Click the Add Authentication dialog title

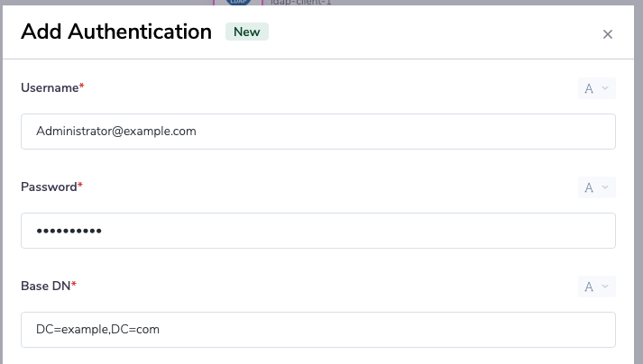pyautogui.click(x=115, y=32)
